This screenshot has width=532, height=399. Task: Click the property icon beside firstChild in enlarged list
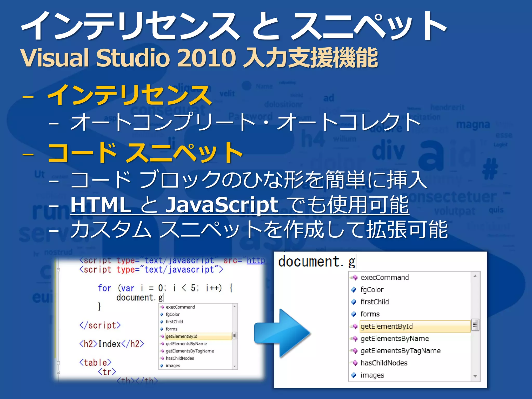click(354, 302)
